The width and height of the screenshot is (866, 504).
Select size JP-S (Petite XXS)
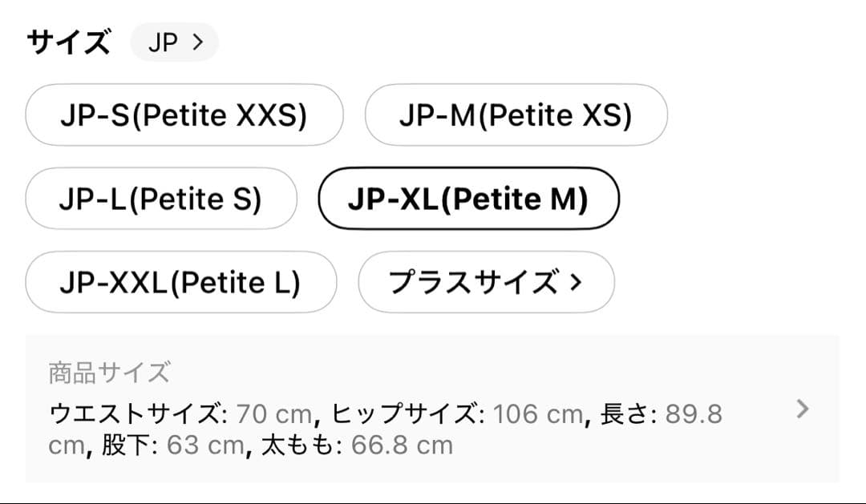184,115
